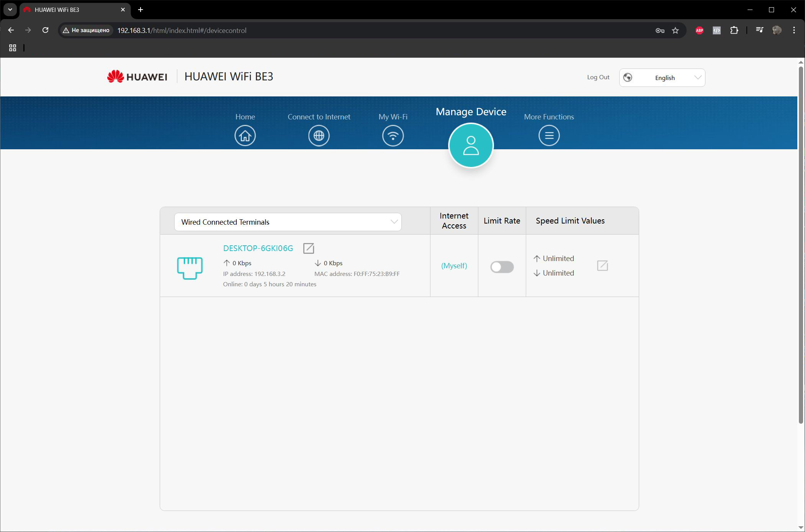Open the My Wi-Fi icon
This screenshot has width=805, height=532.
[393, 135]
